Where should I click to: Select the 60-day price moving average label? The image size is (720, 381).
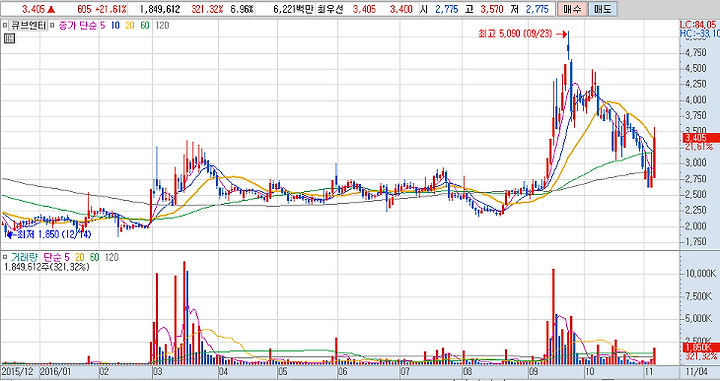pos(145,26)
